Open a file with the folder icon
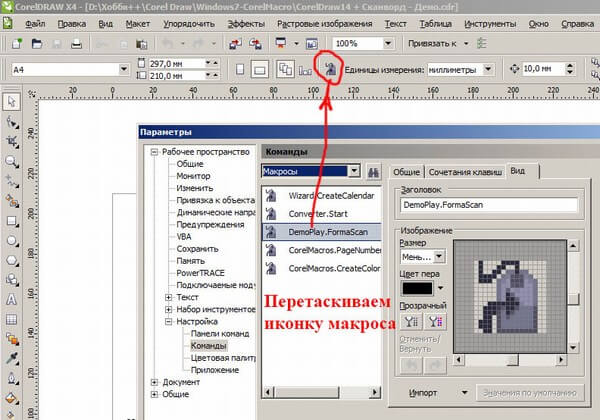600x420 pixels. click(x=37, y=44)
